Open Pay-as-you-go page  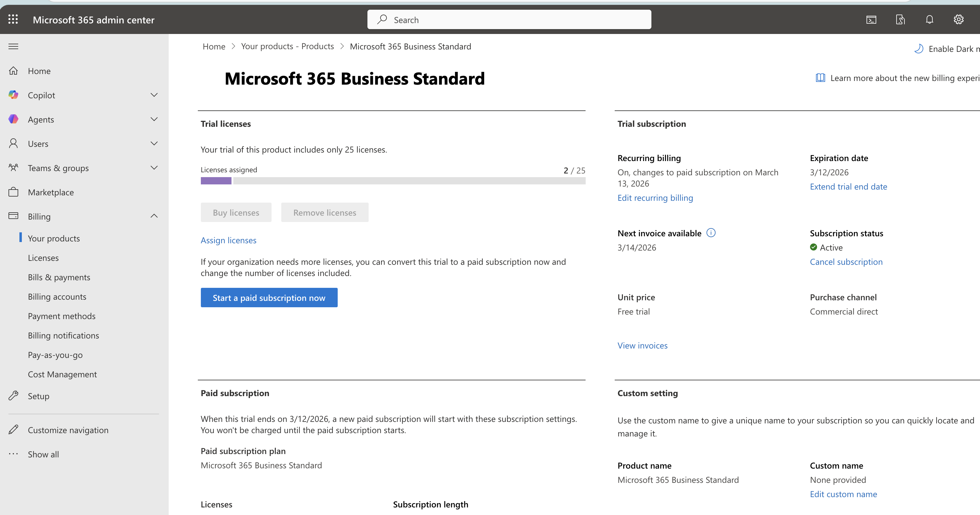pos(55,355)
